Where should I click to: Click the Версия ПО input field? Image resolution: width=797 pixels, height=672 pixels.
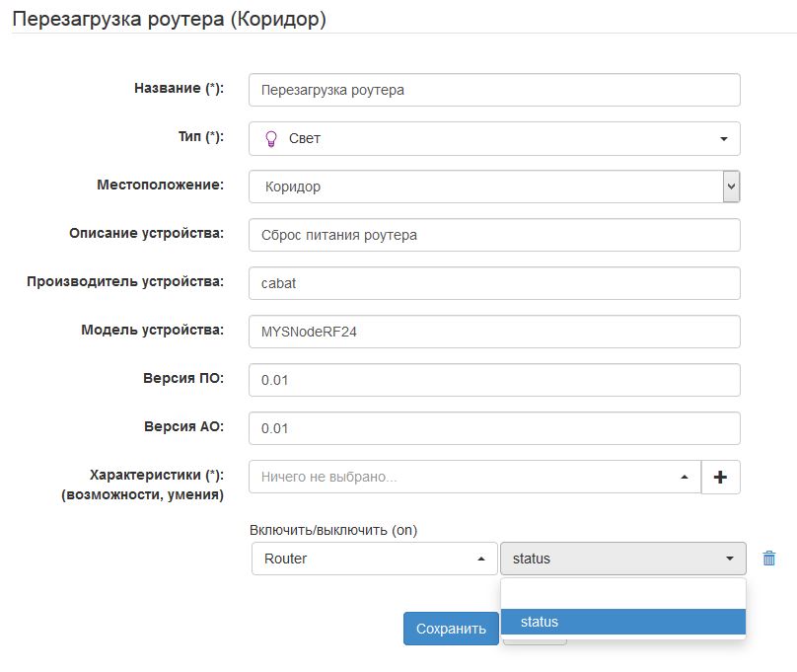(493, 379)
